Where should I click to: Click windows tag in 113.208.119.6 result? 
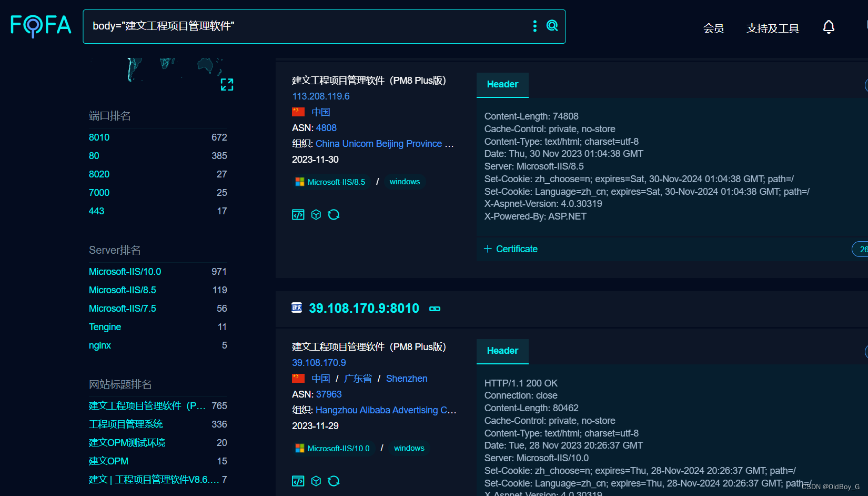(405, 182)
